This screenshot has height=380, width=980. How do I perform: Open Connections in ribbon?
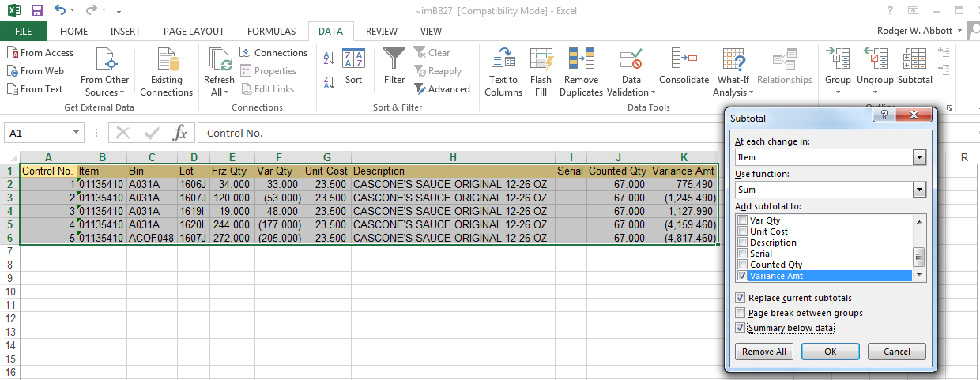(x=273, y=53)
